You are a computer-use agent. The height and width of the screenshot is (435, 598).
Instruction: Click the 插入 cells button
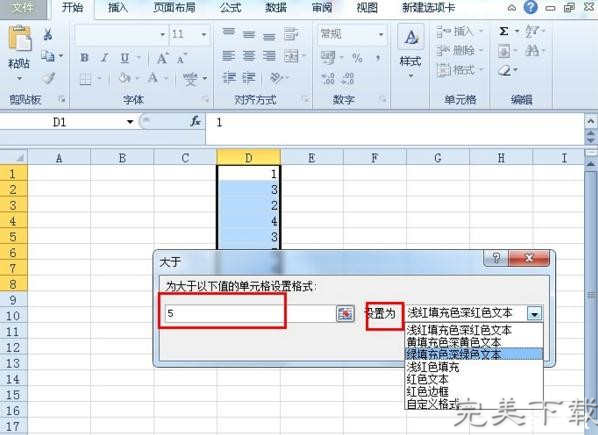tap(459, 31)
